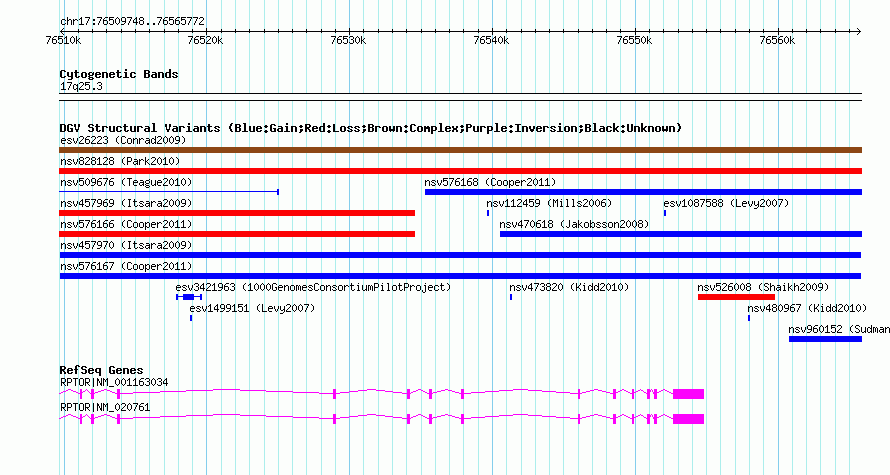Click the 76550k ruler tick label
The width and height of the screenshot is (890, 475).
tap(635, 40)
